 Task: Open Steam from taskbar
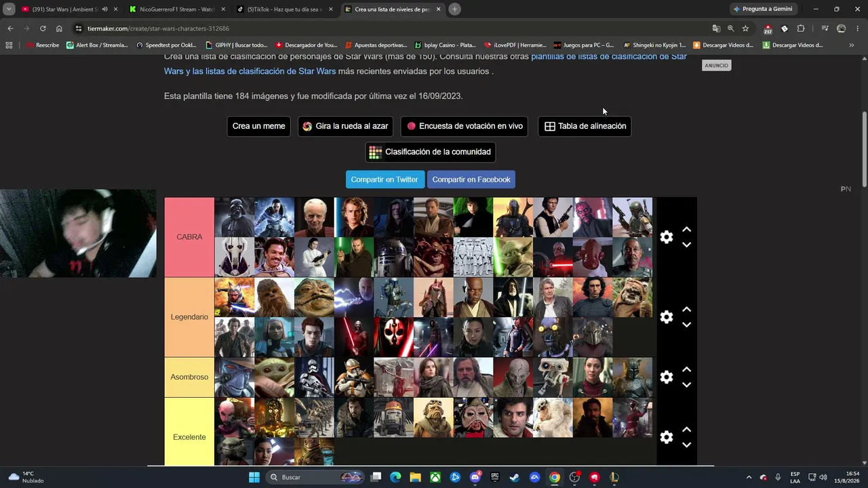[x=515, y=477]
